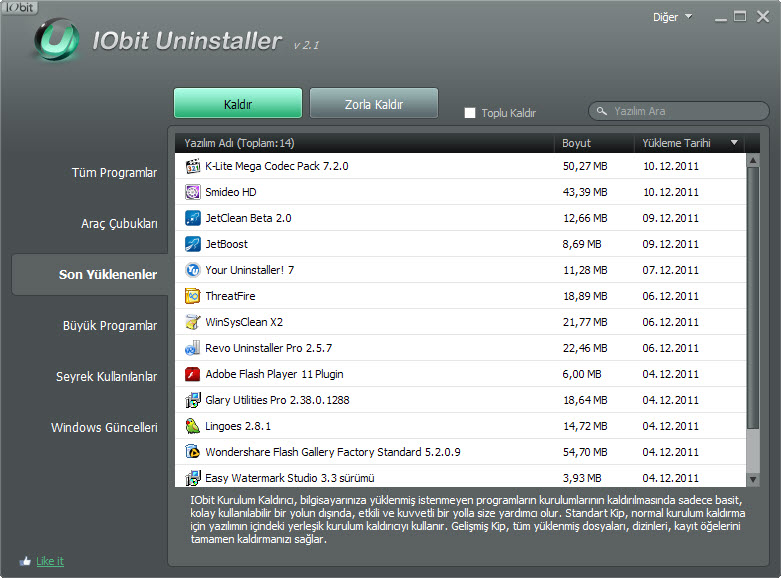The height and width of the screenshot is (578, 781).
Task: Open the Büyük Programlar category
Action: pyautogui.click(x=110, y=326)
